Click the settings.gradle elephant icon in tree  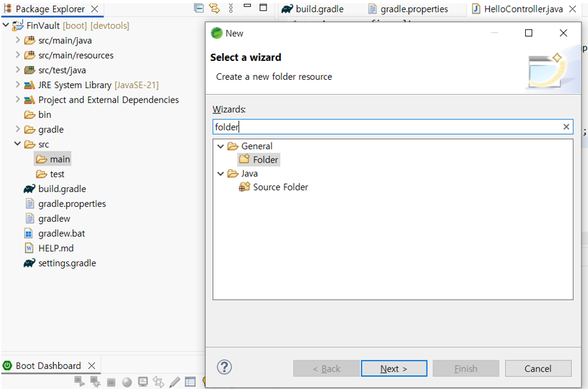[x=29, y=263]
